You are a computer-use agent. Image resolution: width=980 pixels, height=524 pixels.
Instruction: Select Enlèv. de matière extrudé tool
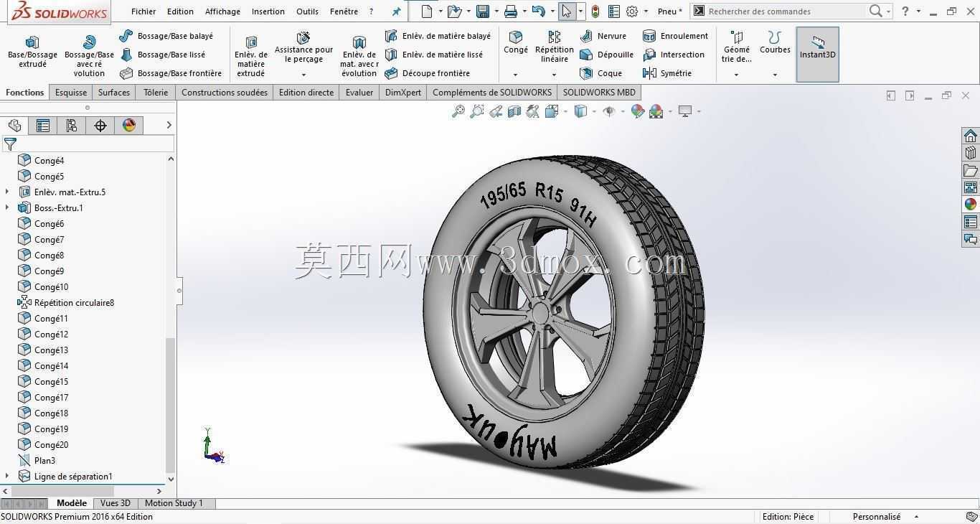[251, 55]
